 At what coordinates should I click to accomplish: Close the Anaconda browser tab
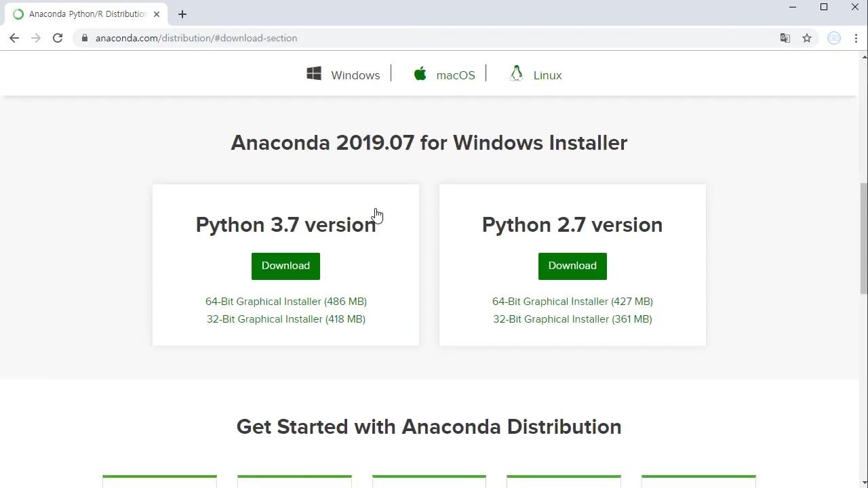point(157,14)
